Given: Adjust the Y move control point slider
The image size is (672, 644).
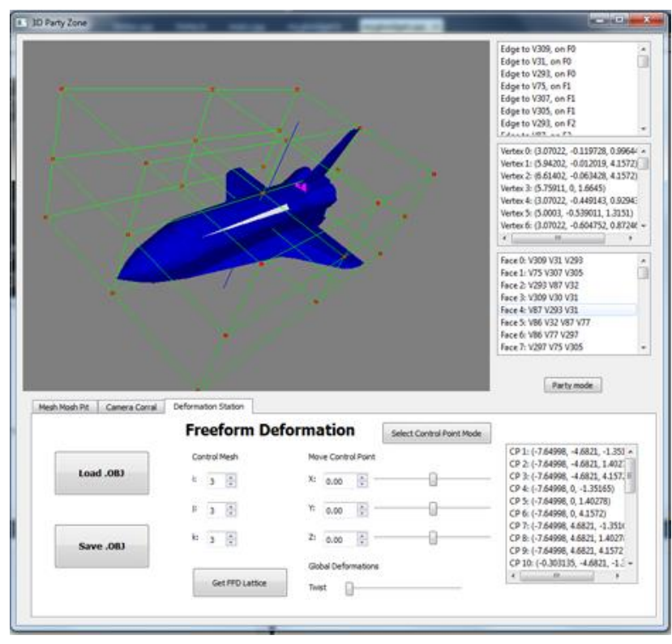Looking at the screenshot, I should (x=432, y=508).
